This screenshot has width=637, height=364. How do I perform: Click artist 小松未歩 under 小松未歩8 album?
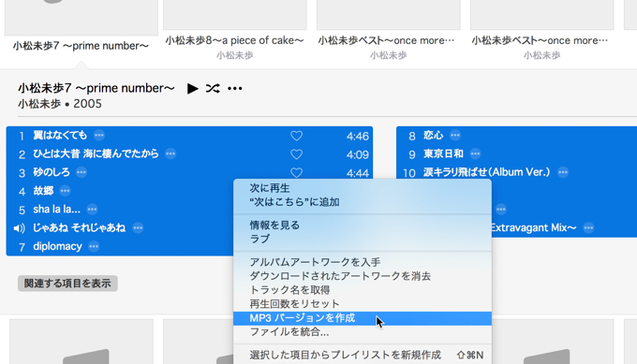point(234,55)
